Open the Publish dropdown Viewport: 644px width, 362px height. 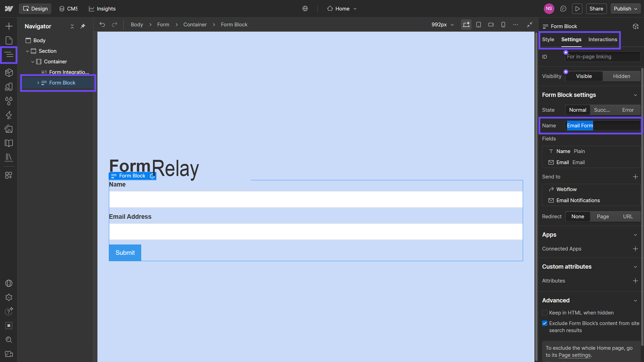coord(625,8)
